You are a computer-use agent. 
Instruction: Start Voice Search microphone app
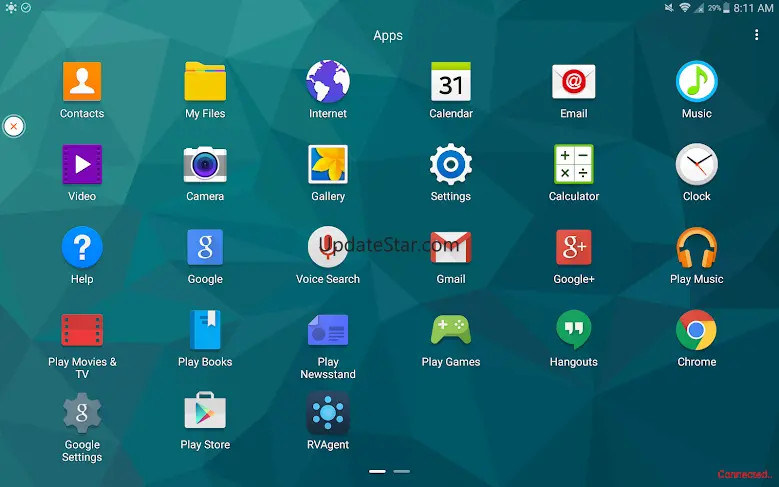(x=328, y=247)
